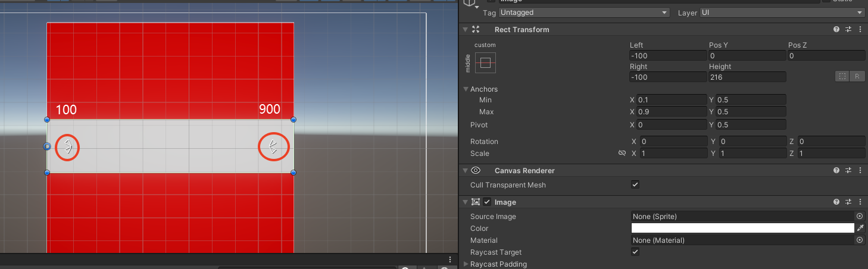868x269 pixels.
Task: Click the Canvas Renderer eye icon
Action: (x=475, y=170)
